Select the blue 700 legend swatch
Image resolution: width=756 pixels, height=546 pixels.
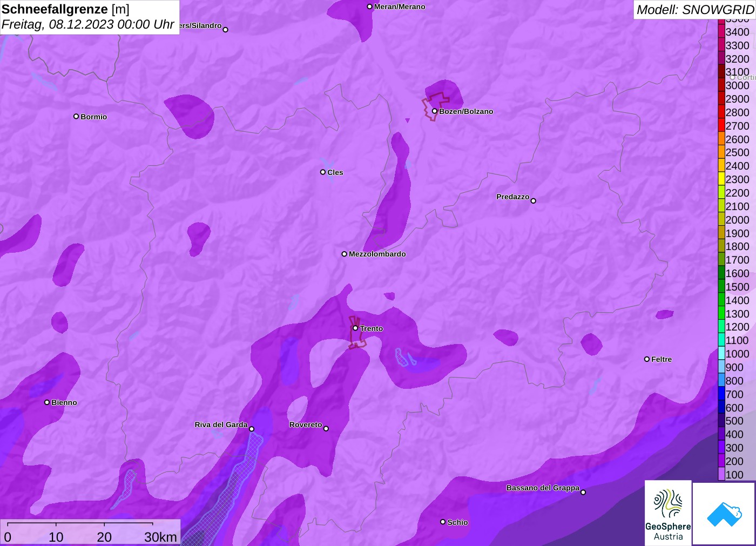pyautogui.click(x=721, y=394)
